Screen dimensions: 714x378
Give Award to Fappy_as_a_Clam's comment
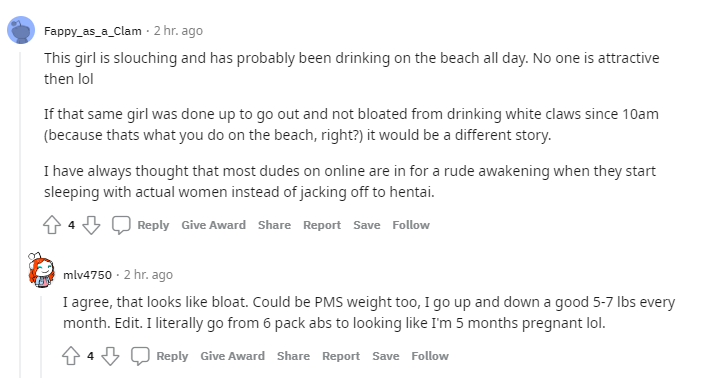pos(214,225)
